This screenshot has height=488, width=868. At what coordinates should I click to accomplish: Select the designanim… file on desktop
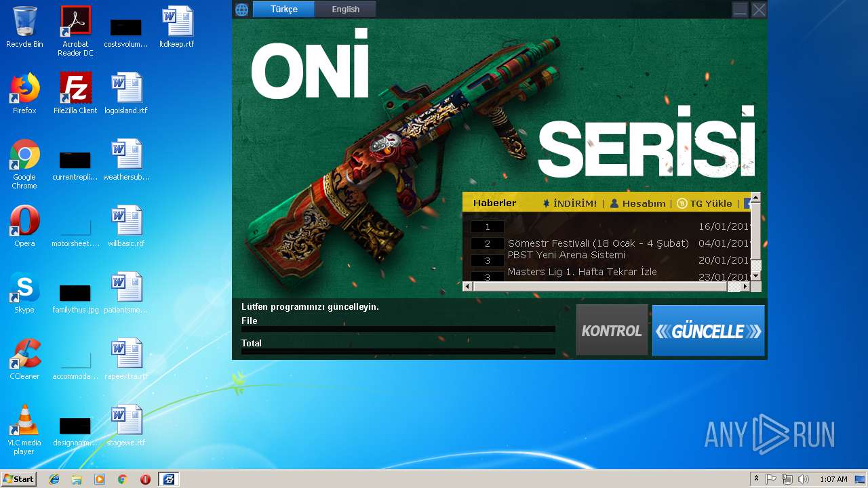(75, 431)
